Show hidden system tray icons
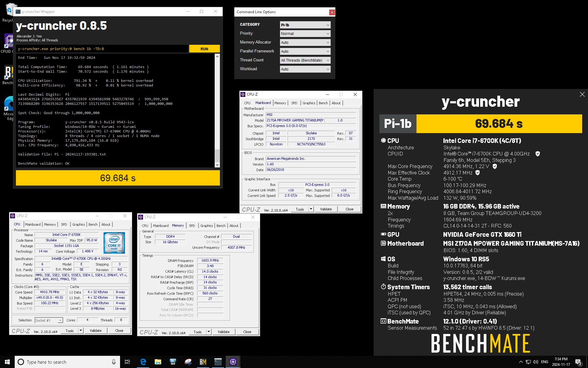The height and width of the screenshot is (368, 588). pos(521,362)
